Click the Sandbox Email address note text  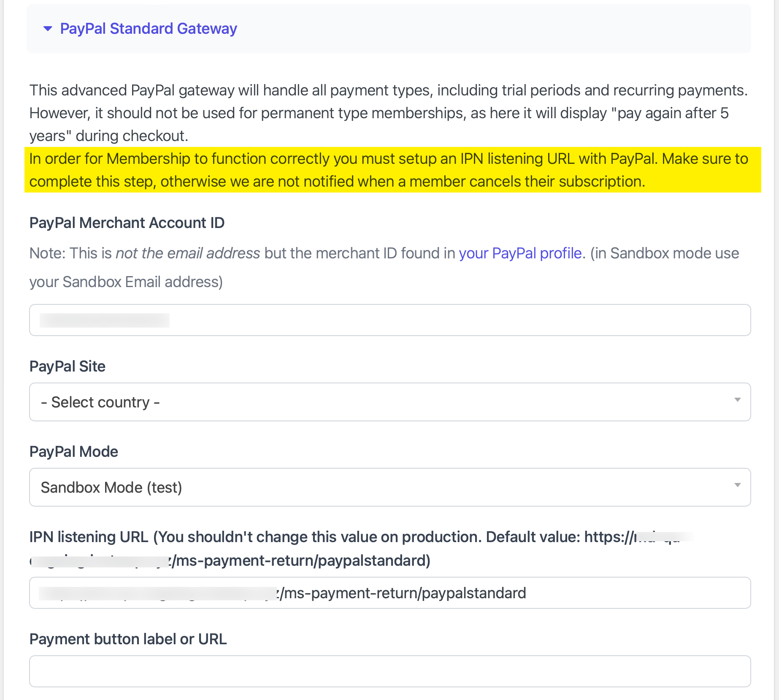[126, 282]
